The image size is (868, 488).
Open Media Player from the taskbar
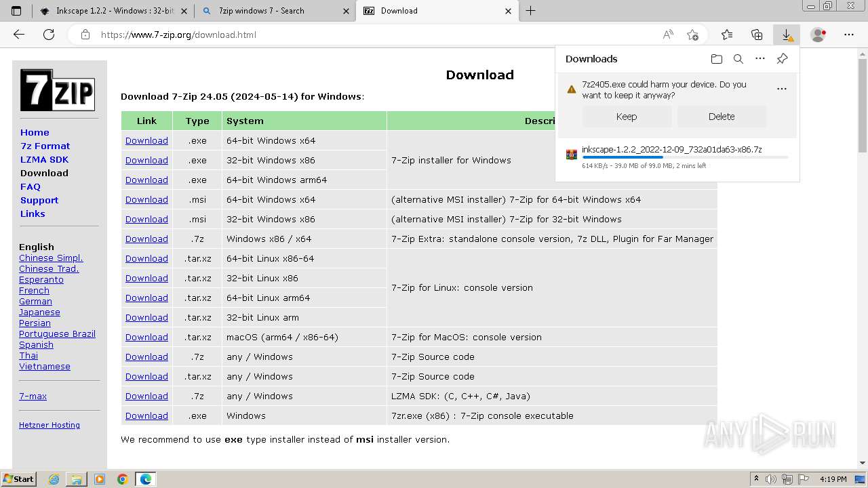pos(100,479)
